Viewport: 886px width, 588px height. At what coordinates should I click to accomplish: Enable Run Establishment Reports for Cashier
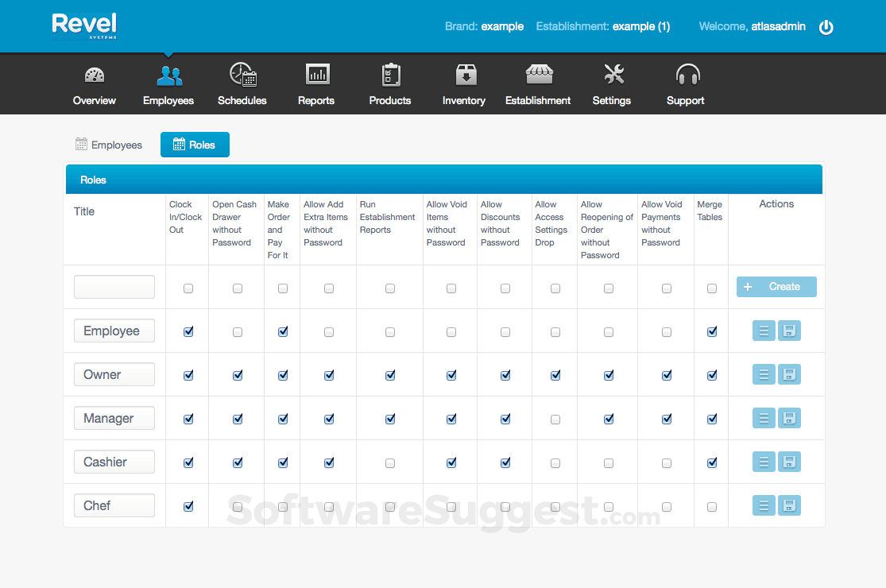tap(389, 462)
